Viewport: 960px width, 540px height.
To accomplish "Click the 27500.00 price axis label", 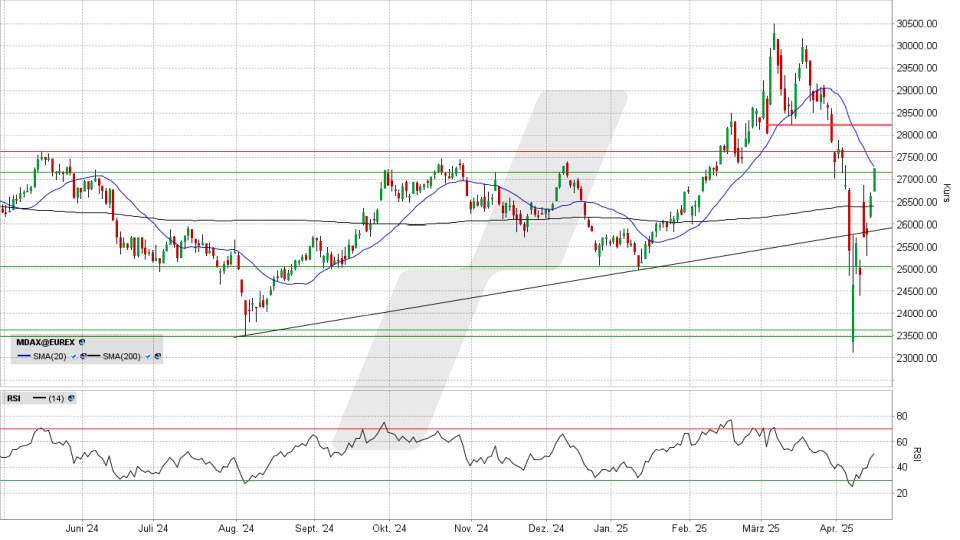I will pos(916,157).
